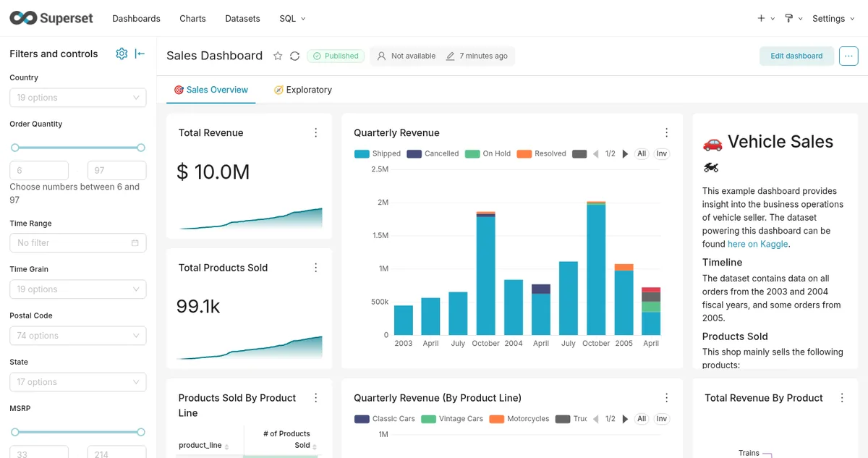The width and height of the screenshot is (868, 458).
Task: Go to next legend page in Quarterly Revenue
Action: click(x=625, y=153)
